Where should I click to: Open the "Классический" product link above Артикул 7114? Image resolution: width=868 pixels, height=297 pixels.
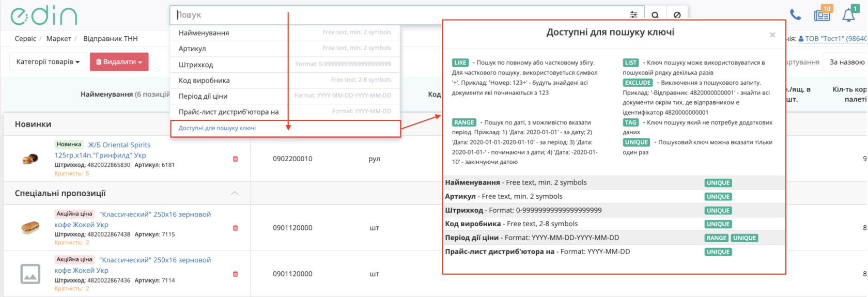point(133,265)
